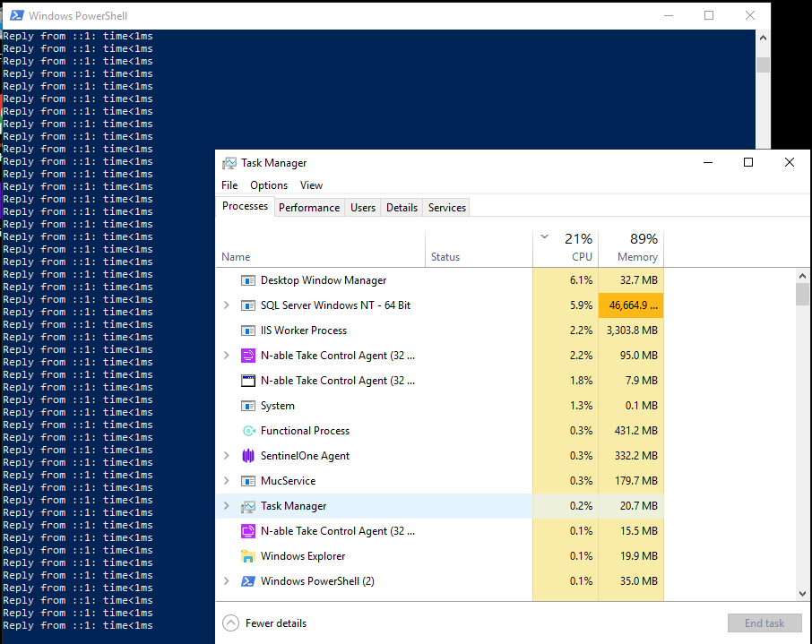Click the N-able icon at 15.5 MB

tap(248, 531)
